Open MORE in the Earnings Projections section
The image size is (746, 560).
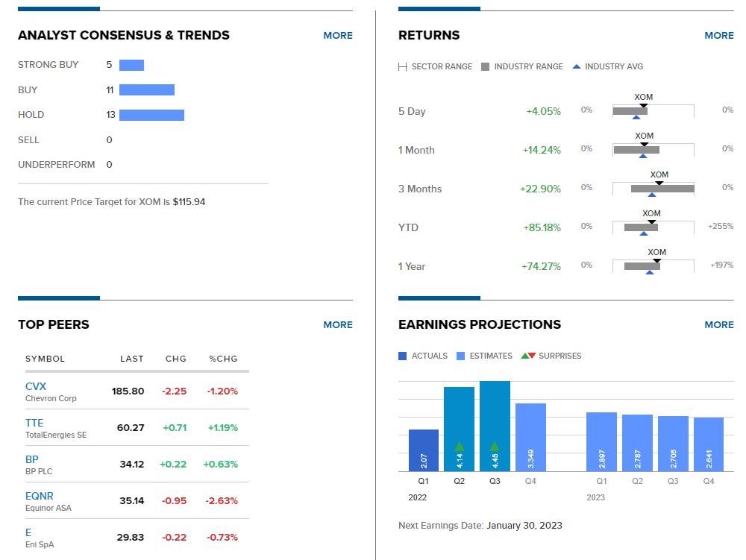pyautogui.click(x=719, y=324)
